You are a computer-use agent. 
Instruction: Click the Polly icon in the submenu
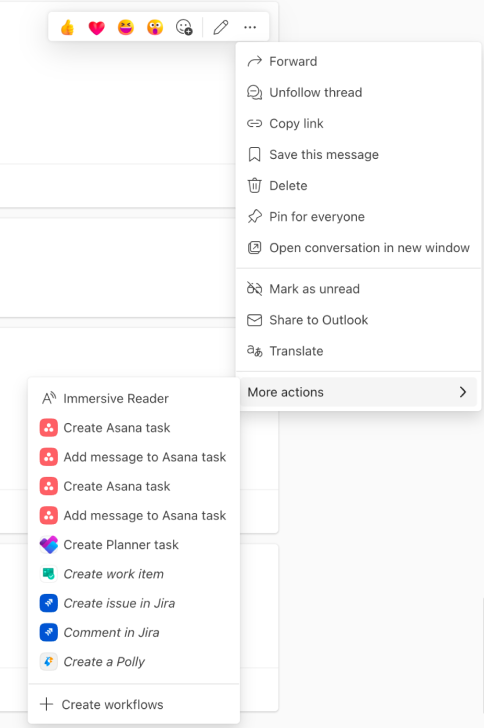tap(49, 662)
